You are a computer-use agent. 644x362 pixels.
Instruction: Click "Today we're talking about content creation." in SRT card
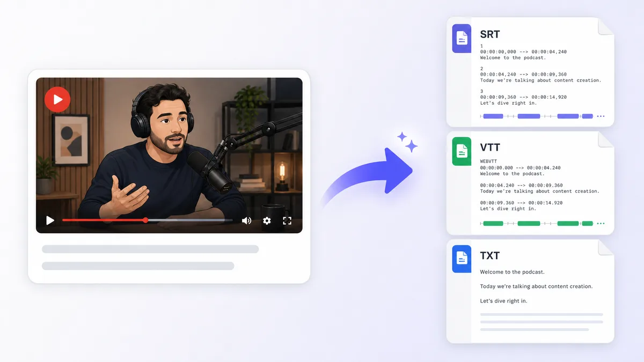[540, 80]
